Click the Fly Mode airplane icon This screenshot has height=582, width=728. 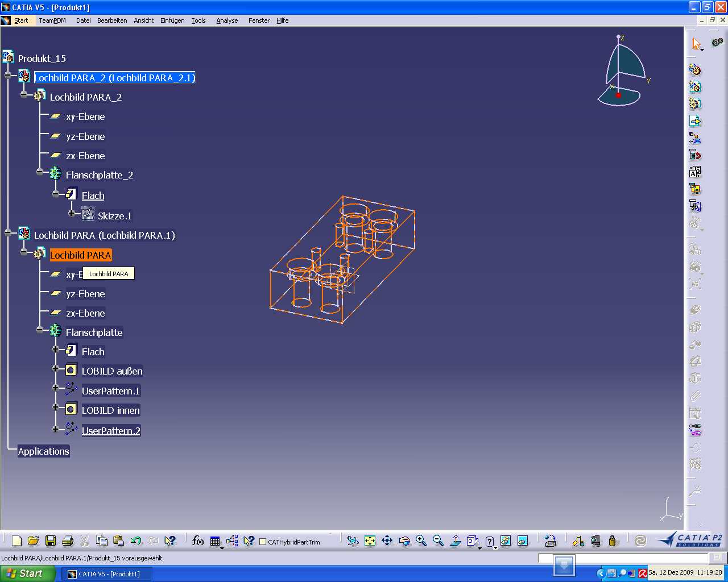coord(353,541)
